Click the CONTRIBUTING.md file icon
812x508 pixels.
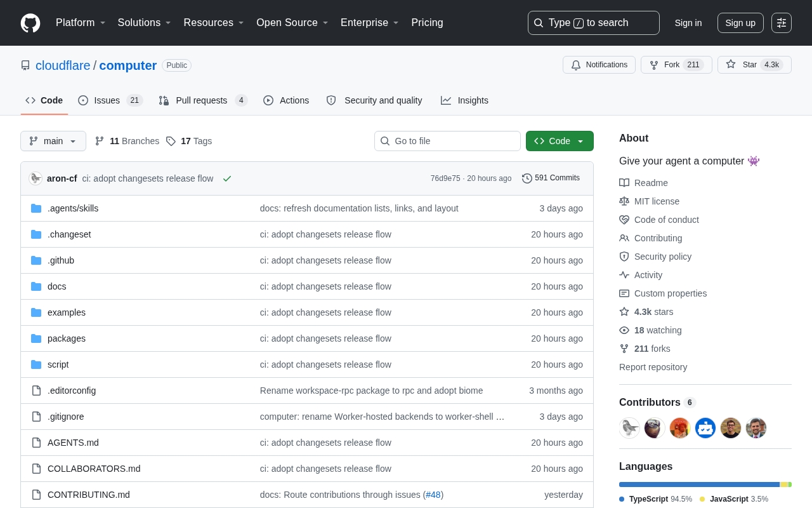coord(36,495)
